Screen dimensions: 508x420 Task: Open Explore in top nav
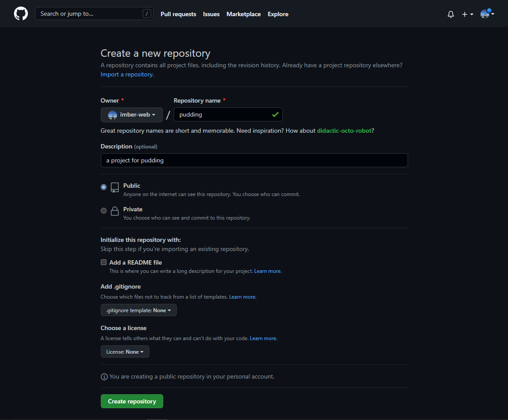point(278,14)
